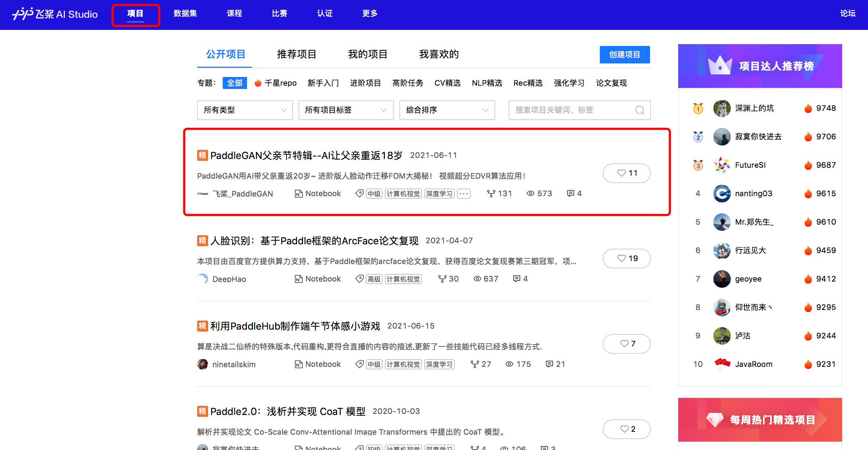Click the fire icon beside 千星repo
This screenshot has height=450, width=868.
coord(258,83)
